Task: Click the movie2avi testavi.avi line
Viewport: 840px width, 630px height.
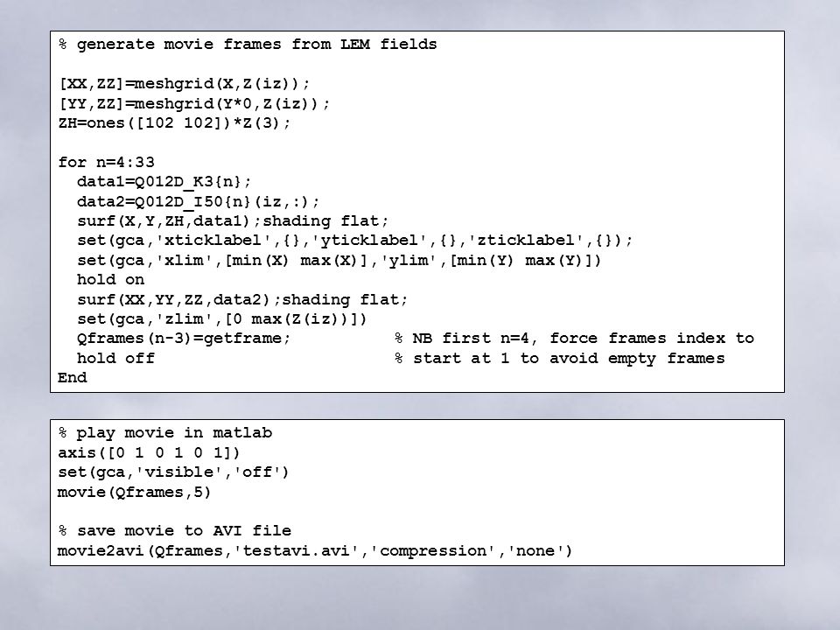Action: (x=315, y=551)
